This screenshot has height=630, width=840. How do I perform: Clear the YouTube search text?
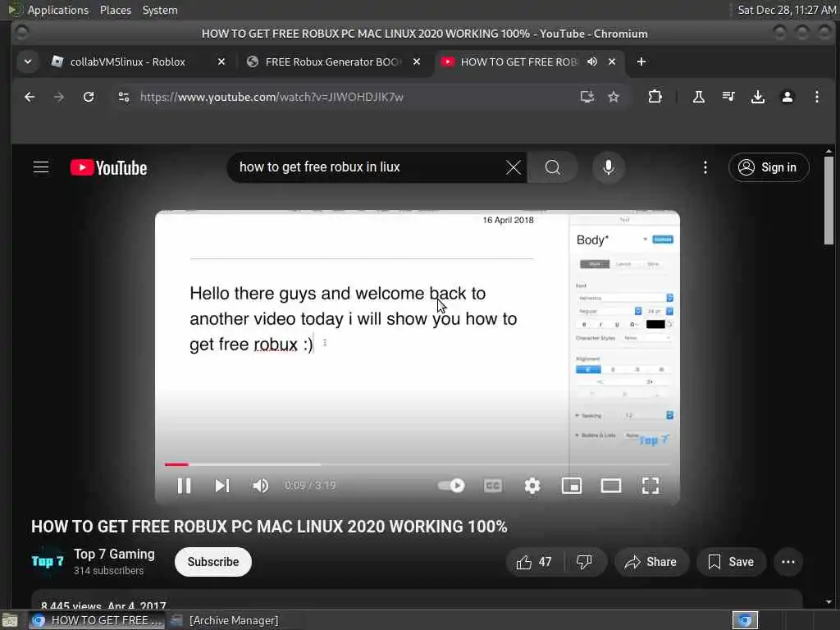pos(514,167)
